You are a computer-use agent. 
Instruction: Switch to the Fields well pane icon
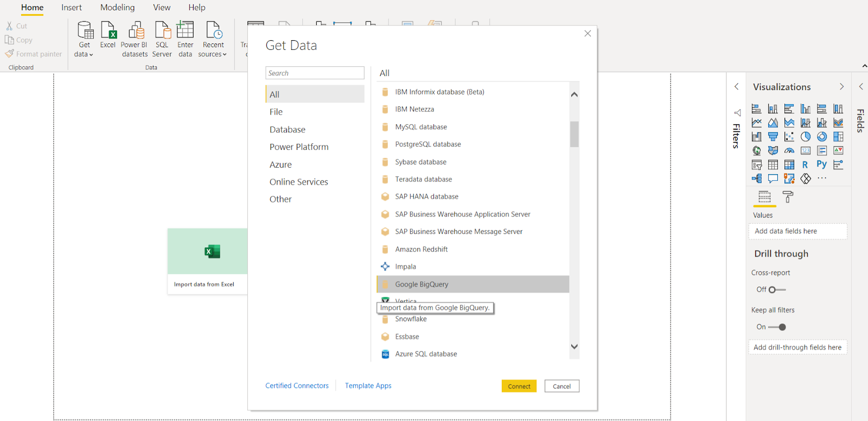tap(764, 197)
